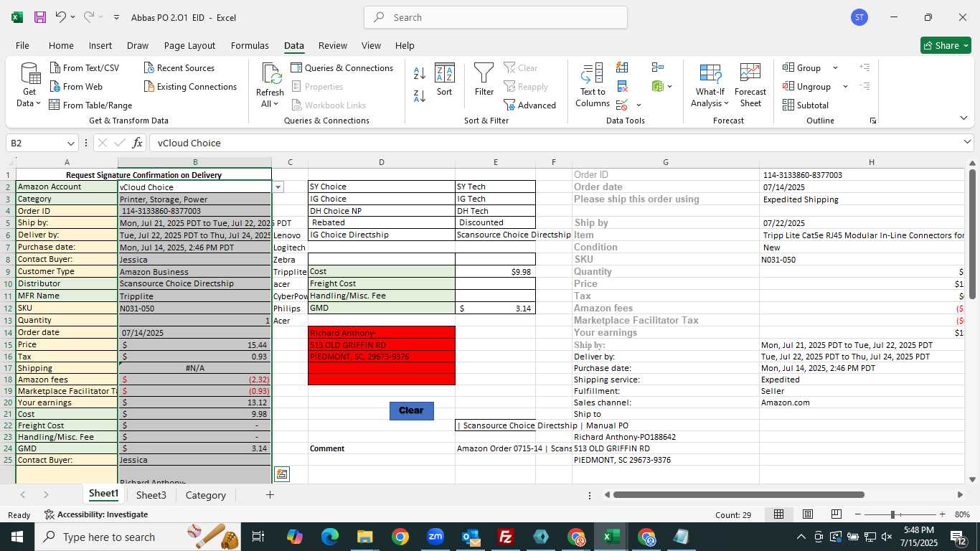Switch to Page Break Preview in status bar
980x551 pixels.
coord(837,514)
